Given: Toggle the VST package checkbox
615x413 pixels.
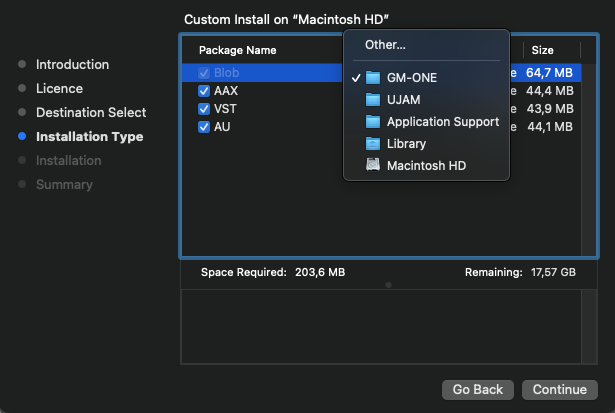Looking at the screenshot, I should pos(204,109).
